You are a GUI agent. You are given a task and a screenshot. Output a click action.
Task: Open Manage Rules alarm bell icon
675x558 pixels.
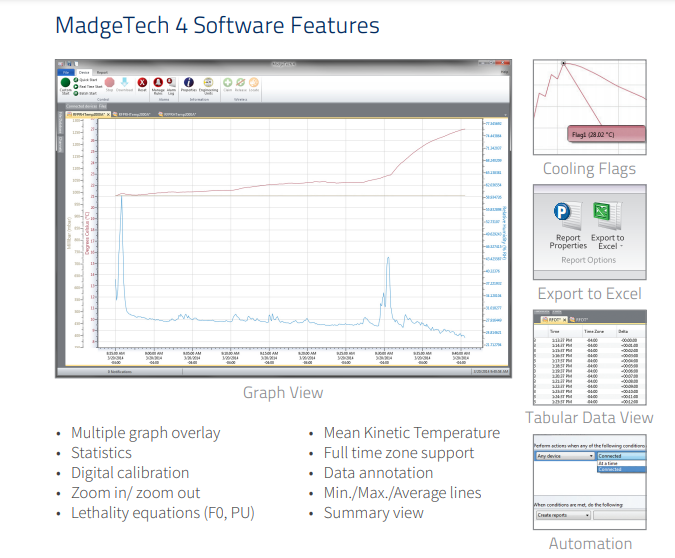[158, 82]
